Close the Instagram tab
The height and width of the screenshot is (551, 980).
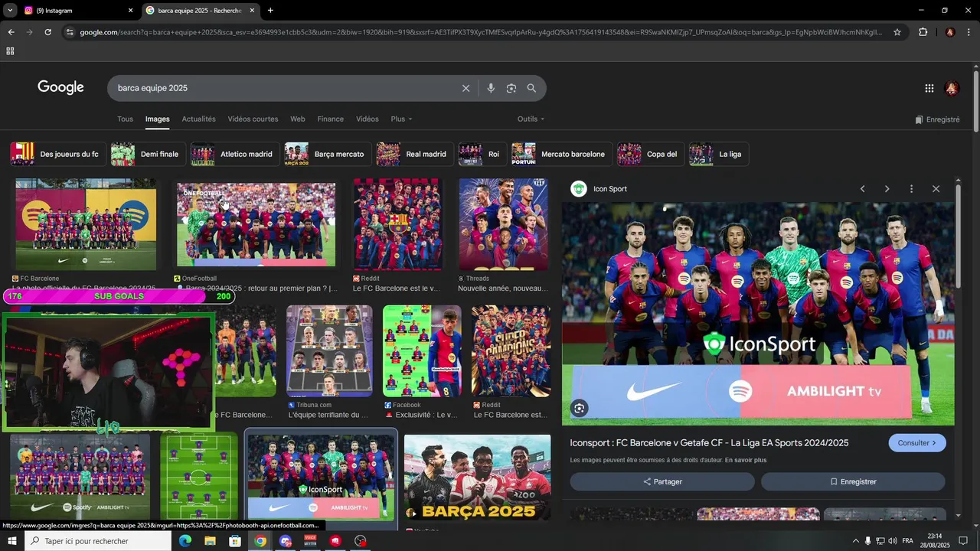point(130,11)
